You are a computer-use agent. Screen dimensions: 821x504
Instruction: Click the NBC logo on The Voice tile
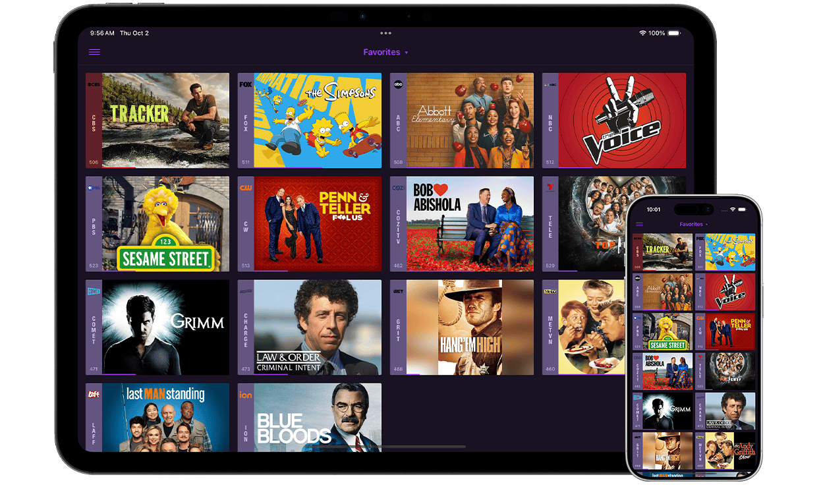coord(551,84)
